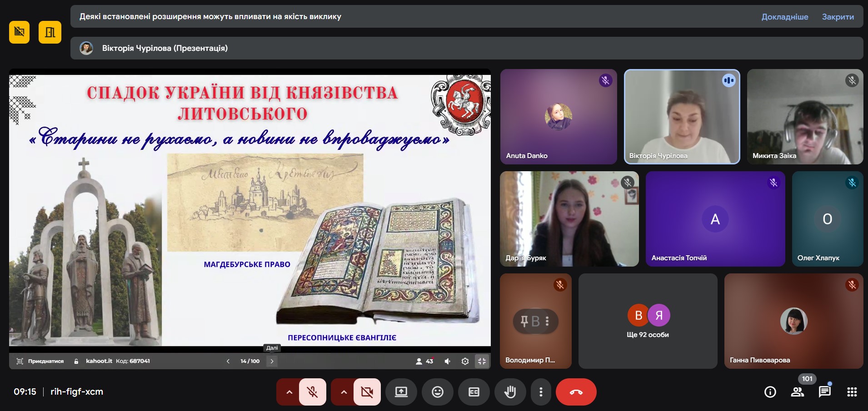Click the yellow hide-presentation icon

tap(19, 32)
